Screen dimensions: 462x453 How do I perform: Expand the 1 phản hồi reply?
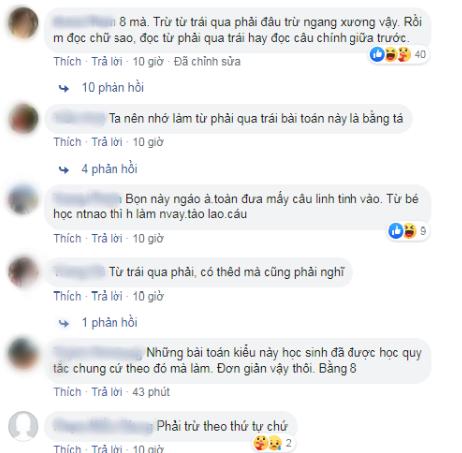pyautogui.click(x=109, y=323)
